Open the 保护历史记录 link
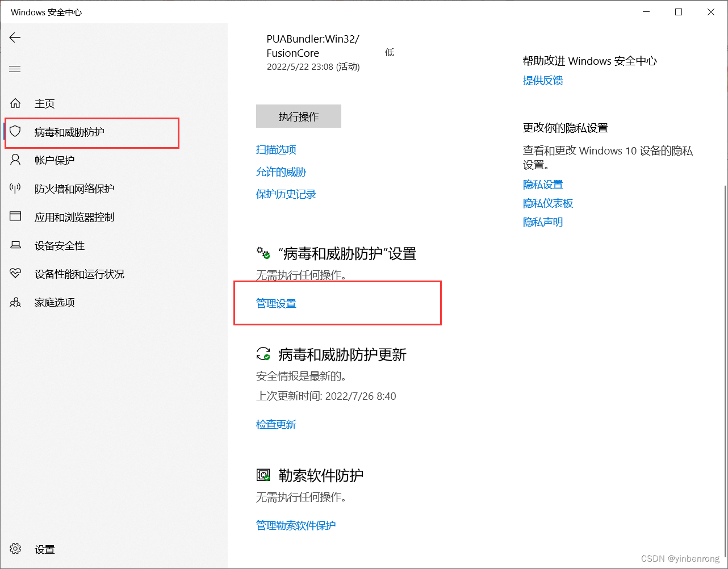This screenshot has width=728, height=569. pyautogui.click(x=286, y=194)
